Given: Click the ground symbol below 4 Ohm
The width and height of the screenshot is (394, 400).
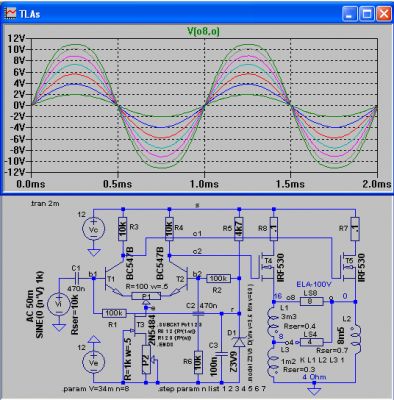Looking at the screenshot, I should pos(314,389).
